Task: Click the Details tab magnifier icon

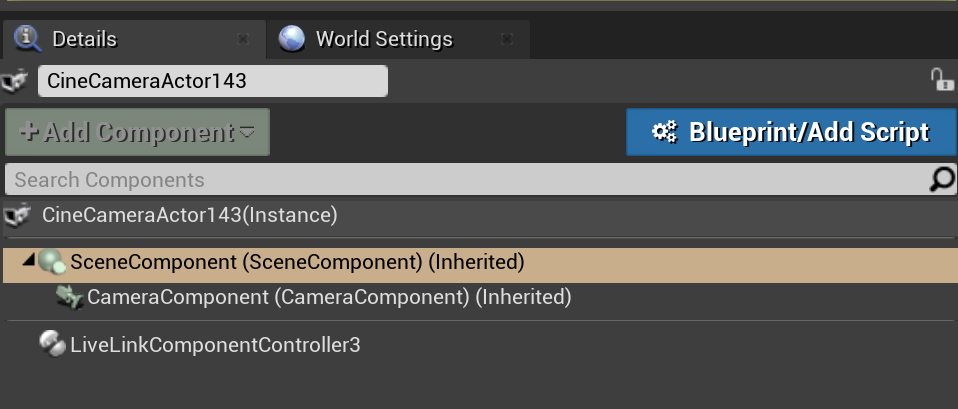Action: click(25, 39)
